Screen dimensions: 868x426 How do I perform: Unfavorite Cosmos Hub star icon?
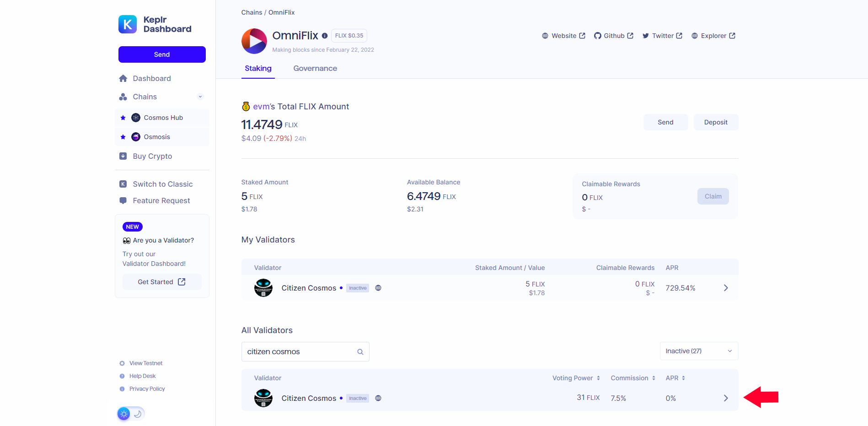point(123,118)
